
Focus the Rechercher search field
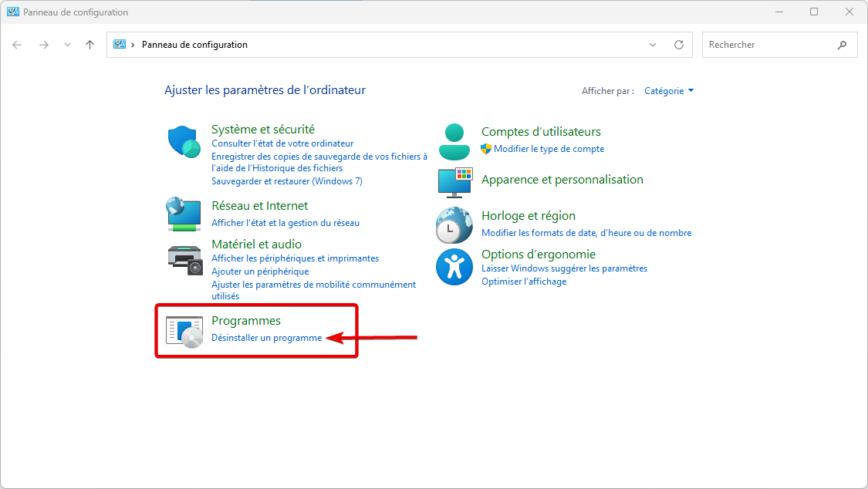point(779,45)
